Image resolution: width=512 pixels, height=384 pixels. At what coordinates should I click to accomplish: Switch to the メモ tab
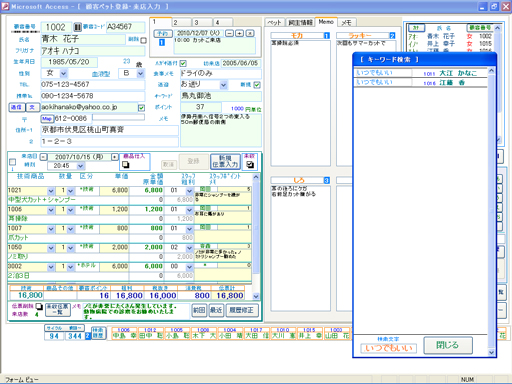(347, 22)
